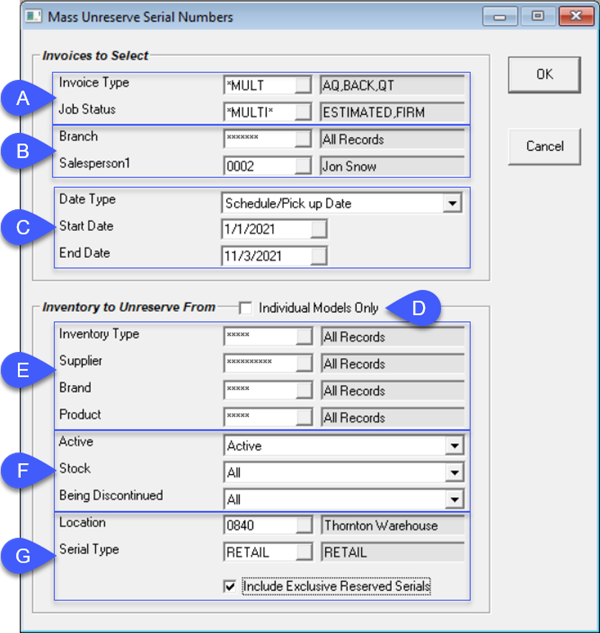This screenshot has height=633, width=600.
Task: Click the End Date field 11/3/2021
Action: pyautogui.click(x=266, y=256)
